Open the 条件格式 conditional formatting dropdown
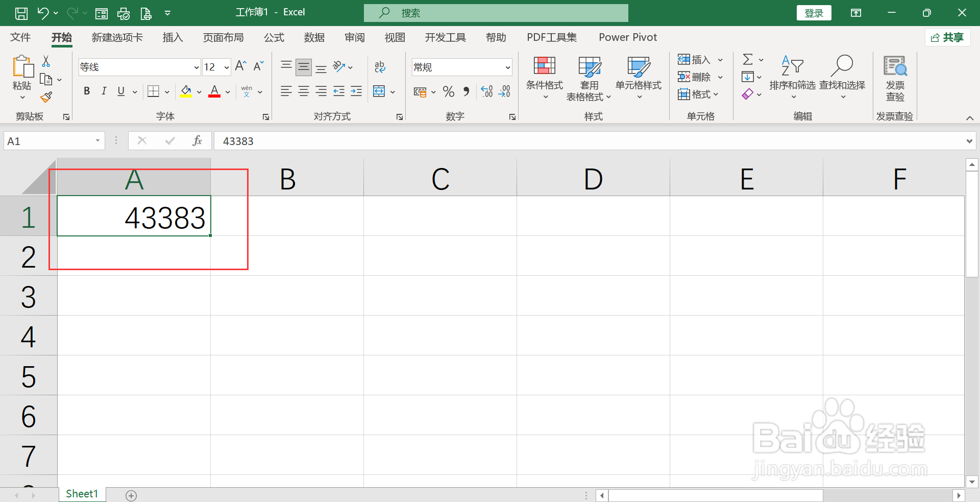 (545, 78)
